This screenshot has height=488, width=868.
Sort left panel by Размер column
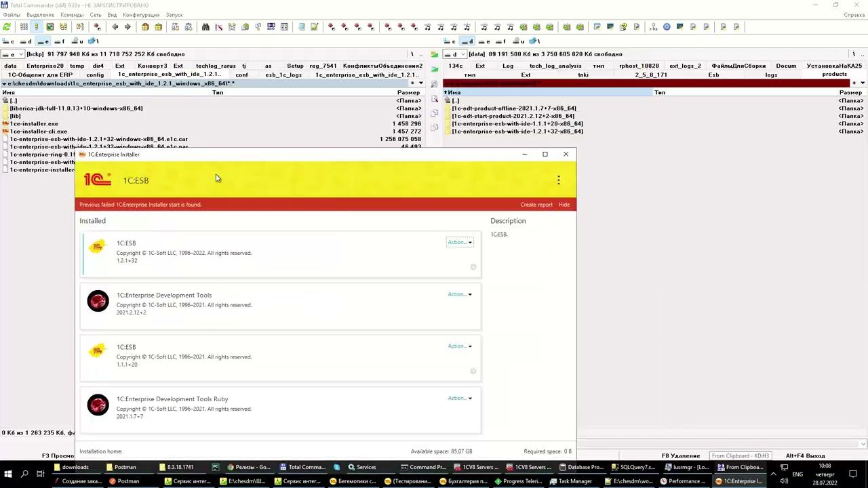pyautogui.click(x=408, y=92)
